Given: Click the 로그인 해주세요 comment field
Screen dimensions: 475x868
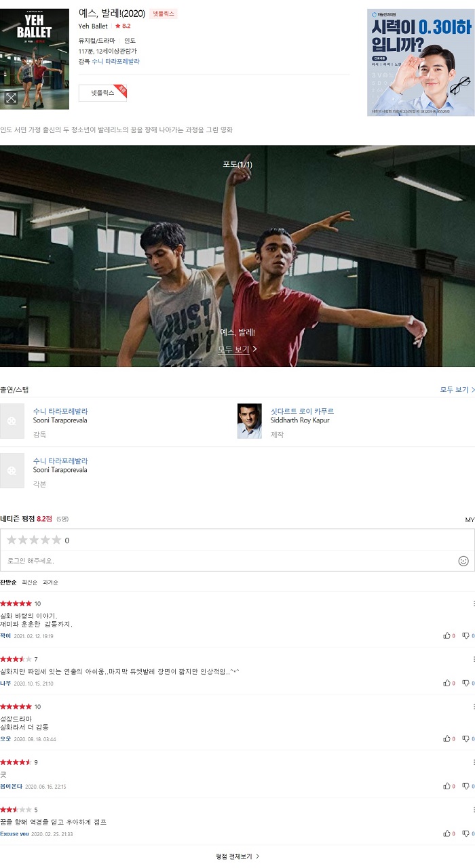Looking at the screenshot, I should click(227, 561).
